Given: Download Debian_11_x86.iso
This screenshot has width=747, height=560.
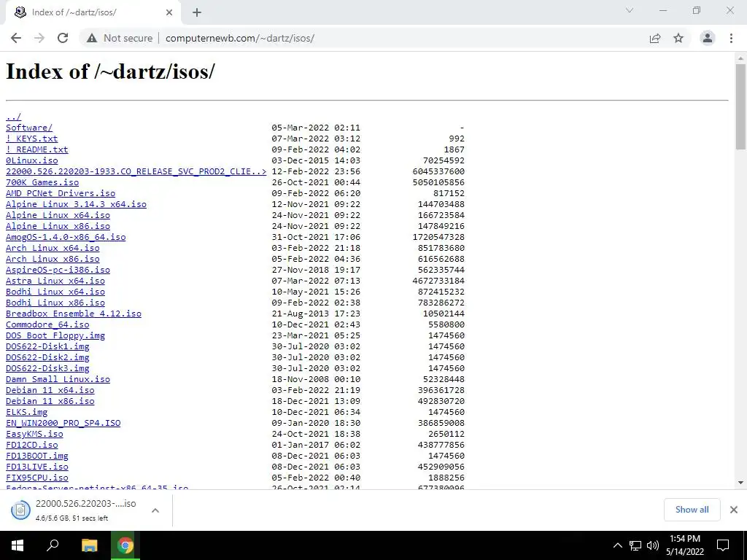Looking at the screenshot, I should (50, 402).
